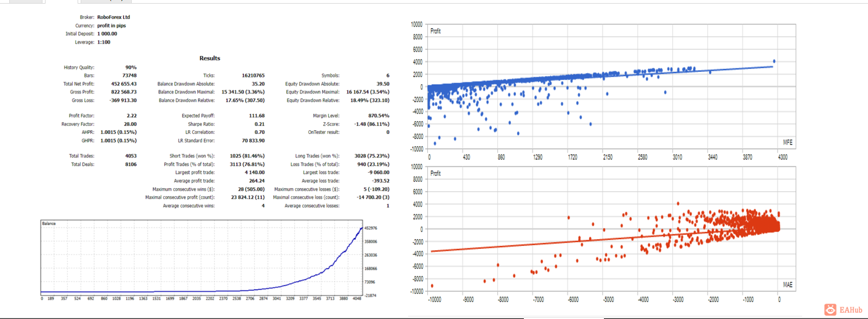The width and height of the screenshot is (868, 319).
Task: Select the Total Deals value 8106
Action: click(131, 164)
